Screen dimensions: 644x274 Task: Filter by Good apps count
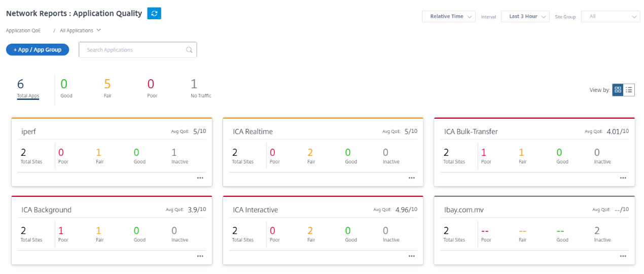[66, 88]
